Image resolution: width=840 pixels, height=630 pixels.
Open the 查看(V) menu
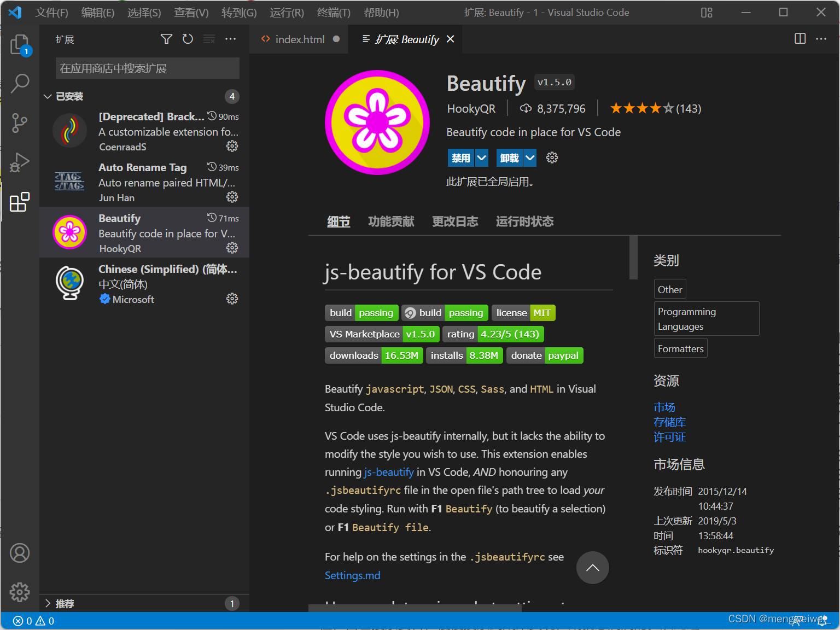(x=191, y=12)
